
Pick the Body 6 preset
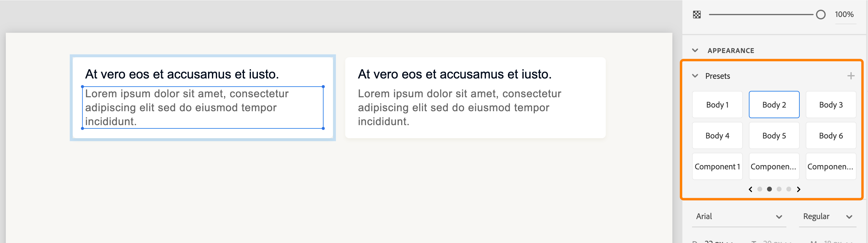pos(831,136)
